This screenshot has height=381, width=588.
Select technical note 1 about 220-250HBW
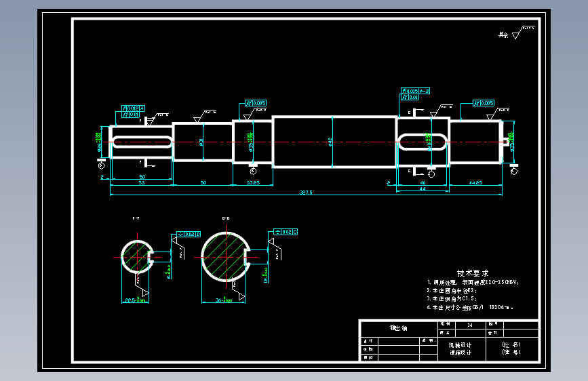(473, 283)
